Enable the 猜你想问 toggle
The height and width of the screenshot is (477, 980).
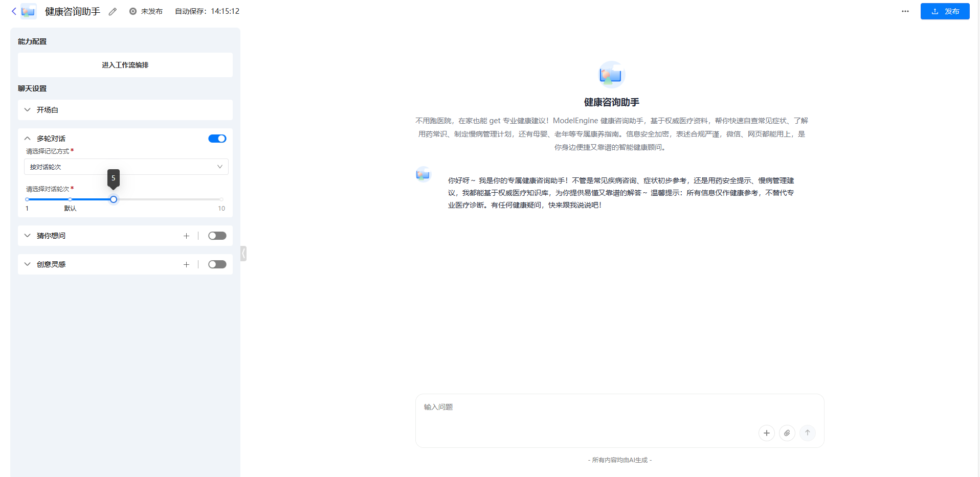point(217,236)
